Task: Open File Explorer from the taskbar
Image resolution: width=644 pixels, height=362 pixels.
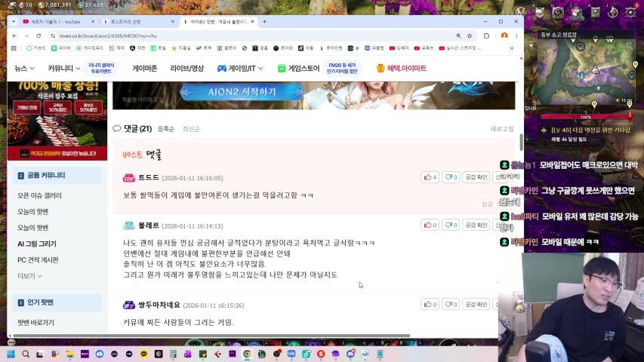Action: 69,354
